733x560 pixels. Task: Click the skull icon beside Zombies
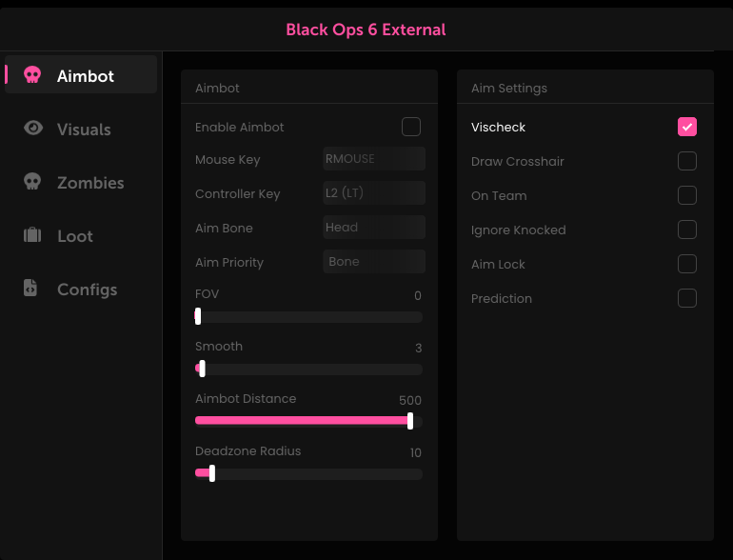(32, 182)
